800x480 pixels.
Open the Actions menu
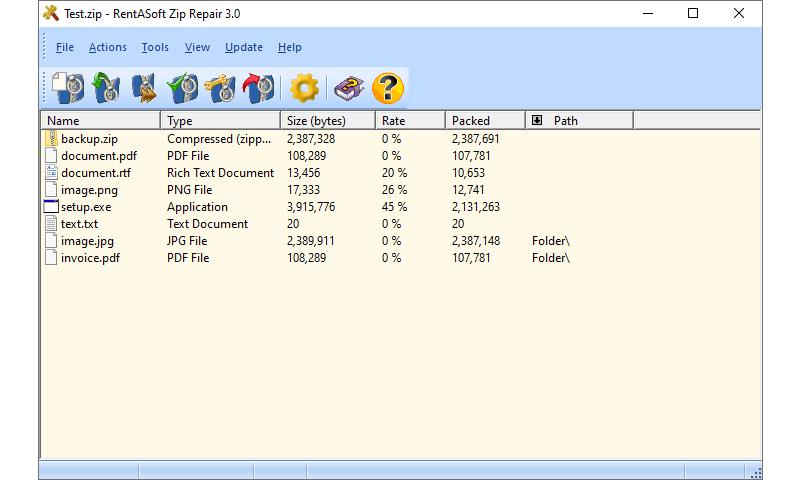click(108, 47)
